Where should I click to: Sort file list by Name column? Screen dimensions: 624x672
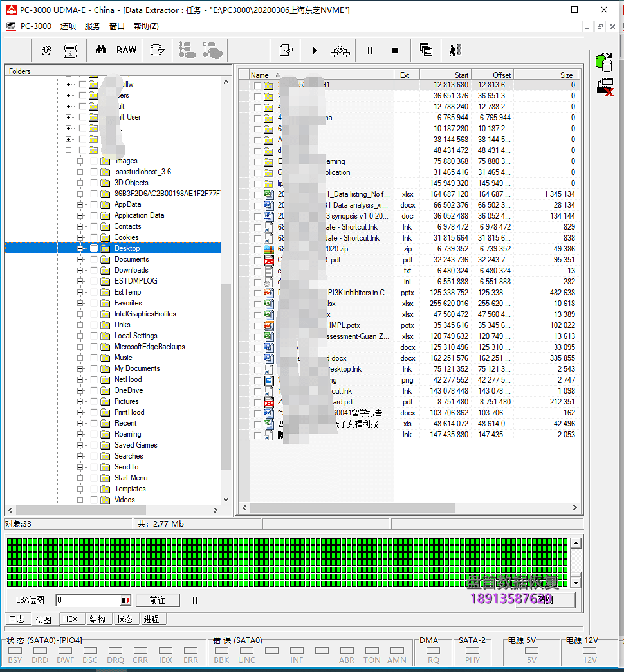pos(321,75)
